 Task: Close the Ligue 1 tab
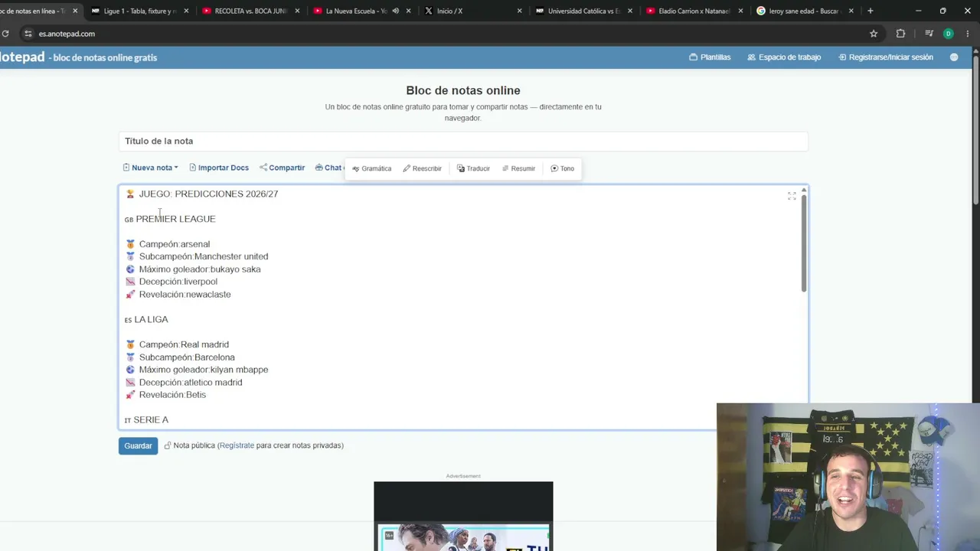(x=186, y=11)
